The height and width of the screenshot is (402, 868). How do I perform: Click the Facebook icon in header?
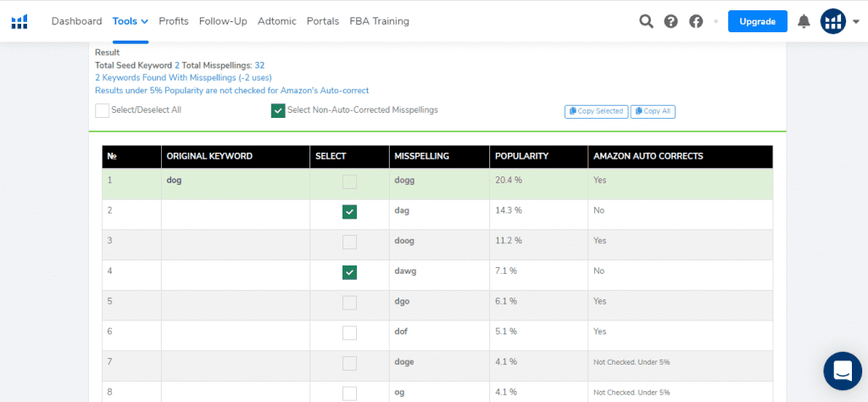click(696, 21)
